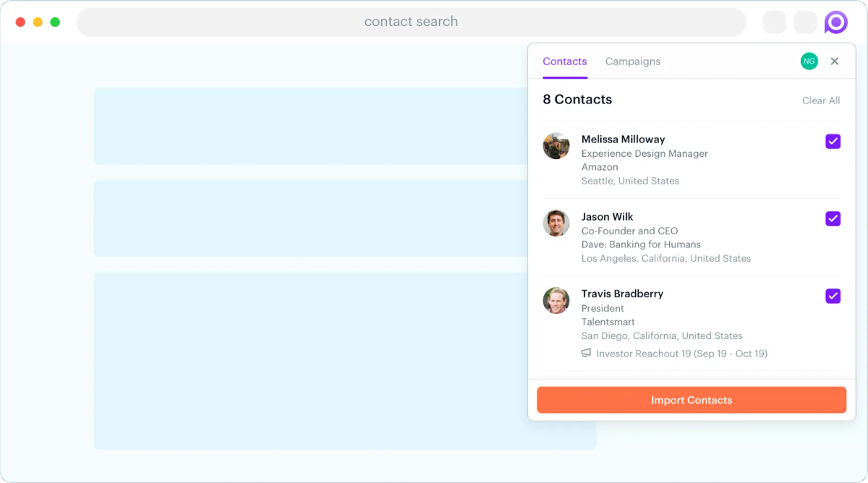Click the Clear All link

click(x=821, y=101)
